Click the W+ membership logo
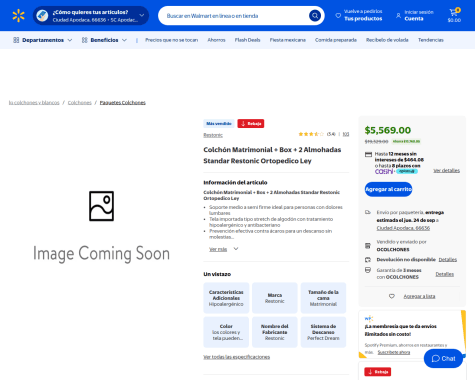 pyautogui.click(x=369, y=318)
